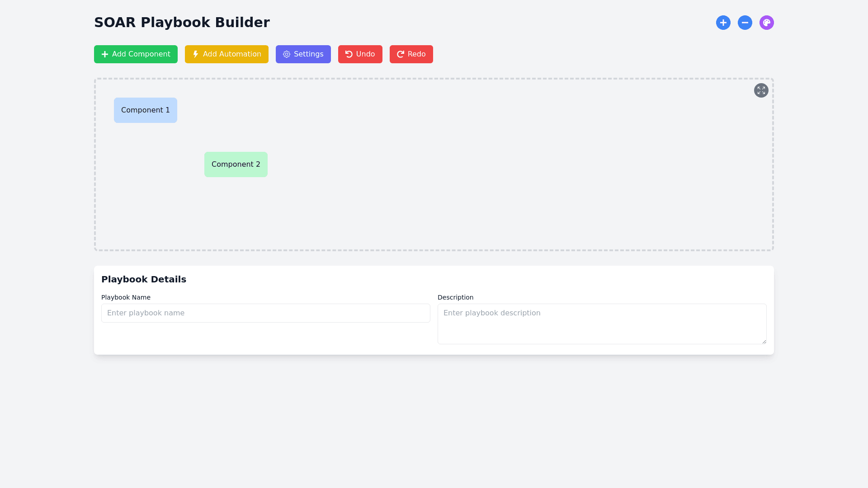Image resolution: width=868 pixels, height=488 pixels.
Task: Click into the Description text area
Action: 601,324
